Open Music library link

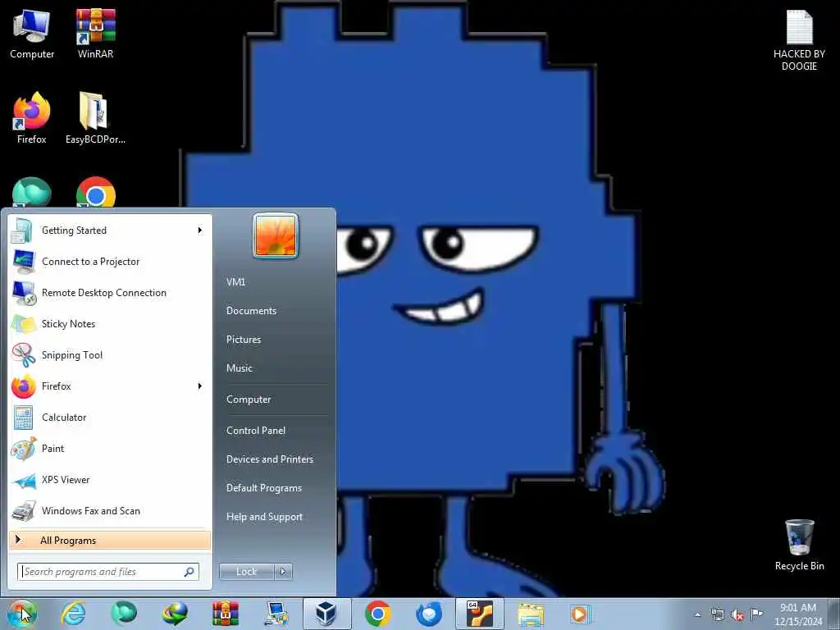click(240, 368)
